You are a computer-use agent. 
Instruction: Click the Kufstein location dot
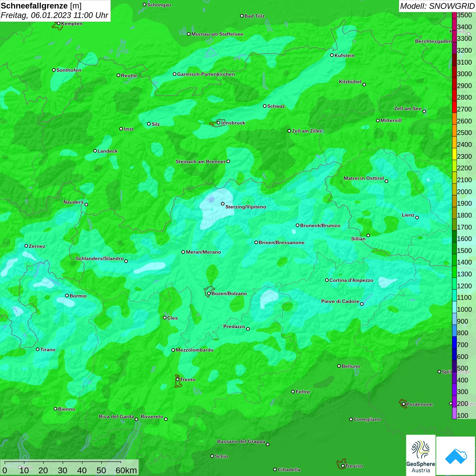[332, 55]
